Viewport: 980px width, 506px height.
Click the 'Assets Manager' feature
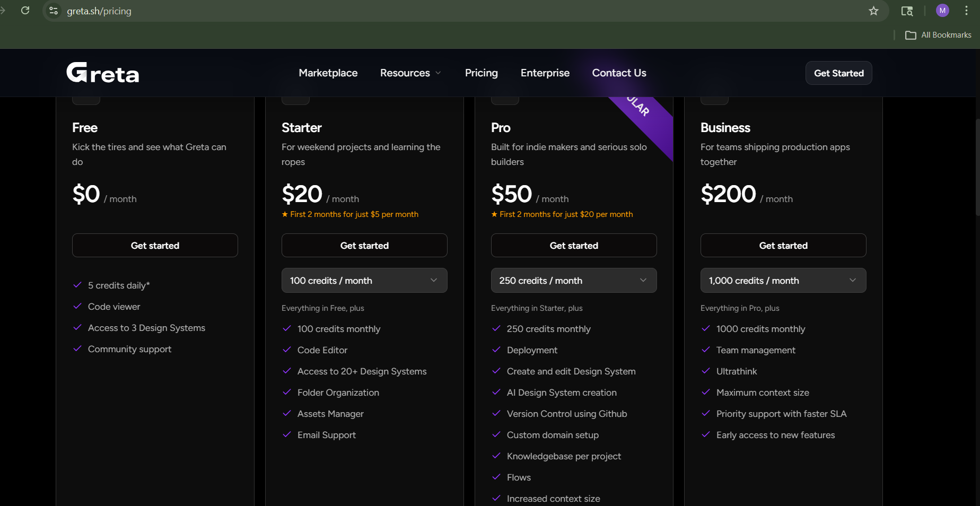tap(330, 414)
